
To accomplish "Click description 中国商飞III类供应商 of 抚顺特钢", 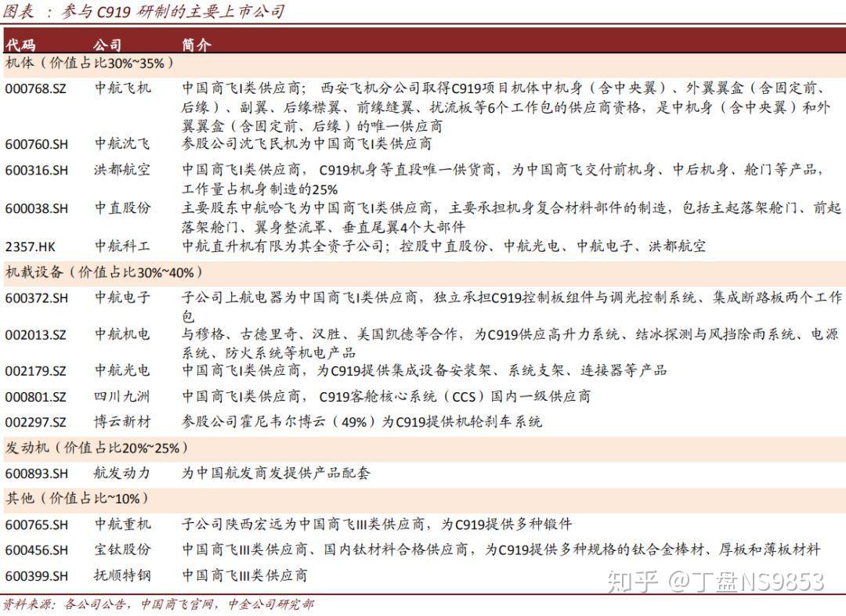I will click(x=244, y=575).
